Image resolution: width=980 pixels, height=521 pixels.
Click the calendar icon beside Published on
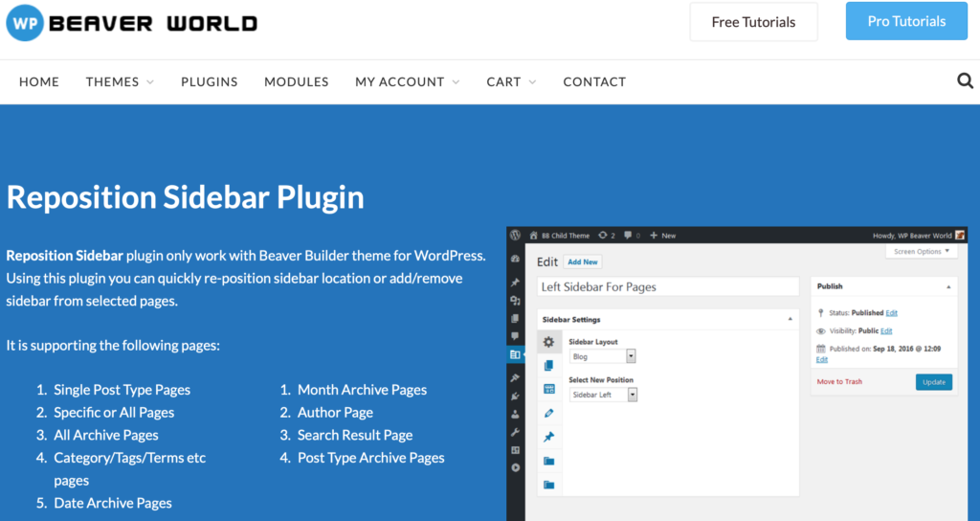[x=820, y=349]
